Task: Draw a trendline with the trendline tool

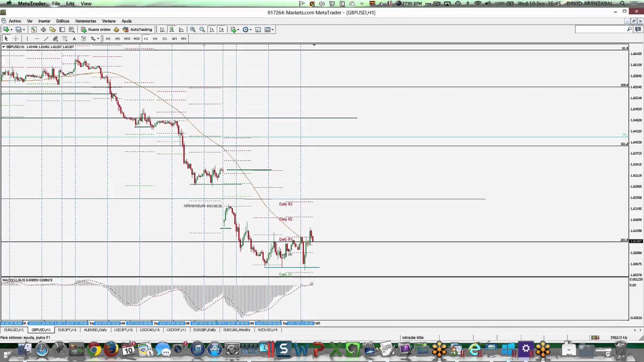Action: (46, 39)
